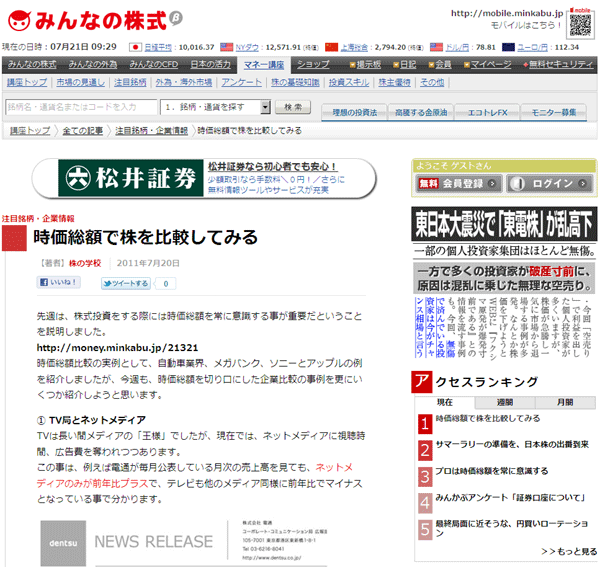Image resolution: width=600 pixels, height=567 pixels.
Task: Click the mobile QR code image
Action: [x=579, y=19]
